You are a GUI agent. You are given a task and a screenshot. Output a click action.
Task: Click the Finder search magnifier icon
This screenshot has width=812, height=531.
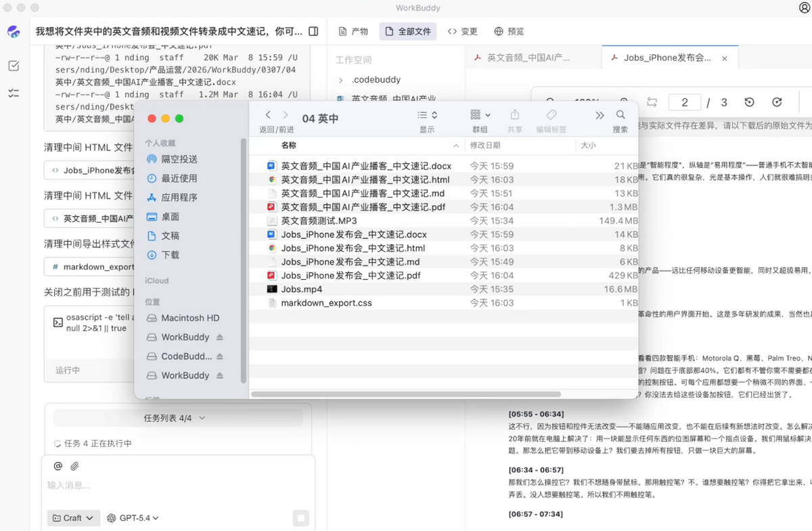pyautogui.click(x=621, y=115)
